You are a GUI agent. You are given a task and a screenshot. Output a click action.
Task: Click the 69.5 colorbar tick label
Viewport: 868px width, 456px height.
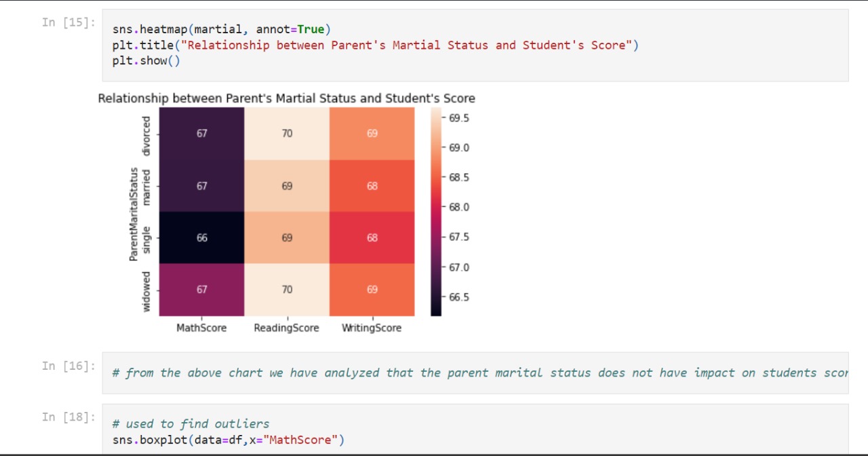click(x=458, y=118)
